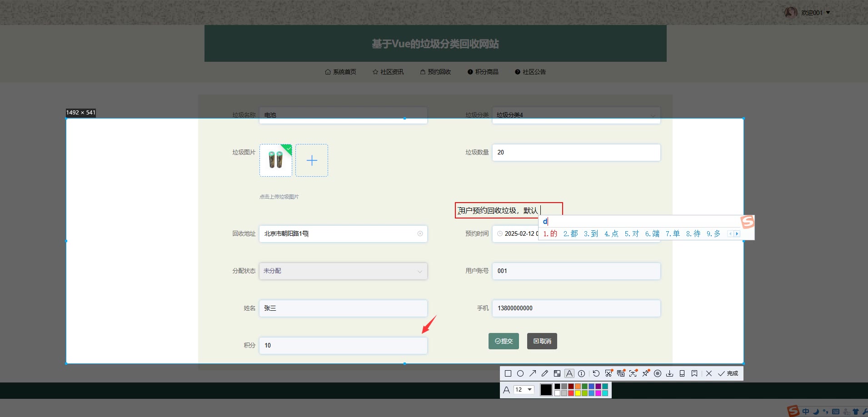This screenshot has width=868, height=417.
Task: Select the arrow annotation tool
Action: (533, 373)
